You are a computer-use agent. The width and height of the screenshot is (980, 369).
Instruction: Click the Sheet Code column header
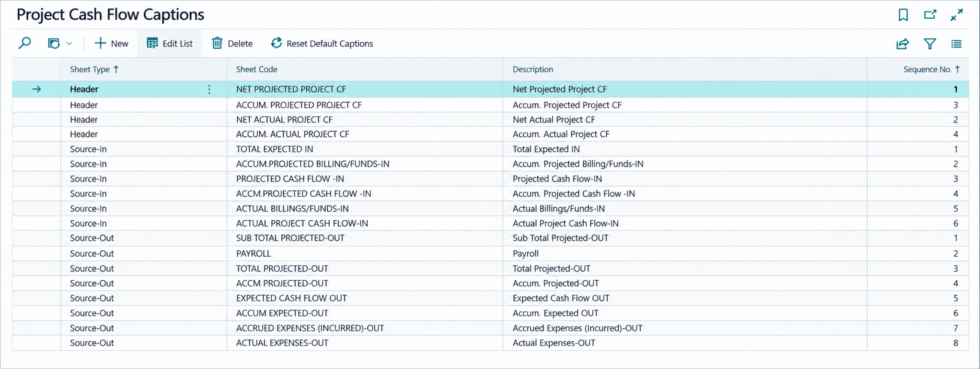click(256, 69)
